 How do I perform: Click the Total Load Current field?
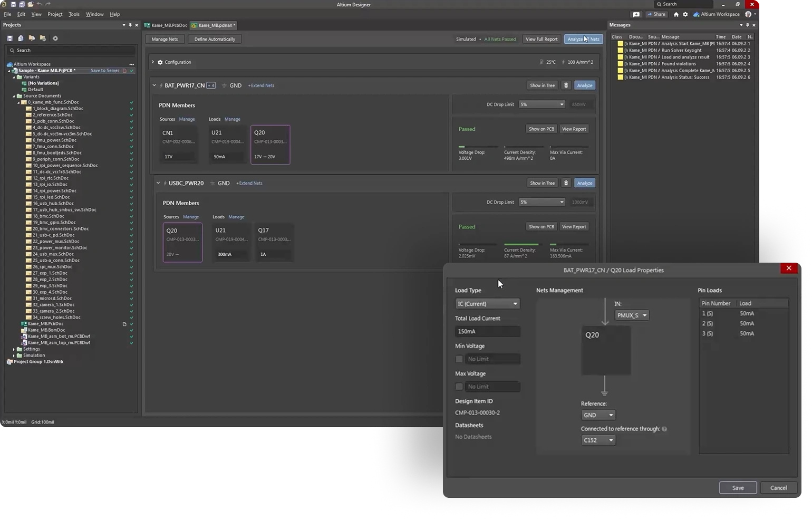[x=487, y=331]
